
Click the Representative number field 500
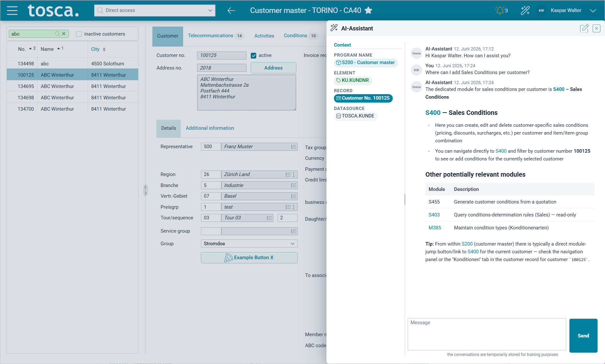pos(211,147)
